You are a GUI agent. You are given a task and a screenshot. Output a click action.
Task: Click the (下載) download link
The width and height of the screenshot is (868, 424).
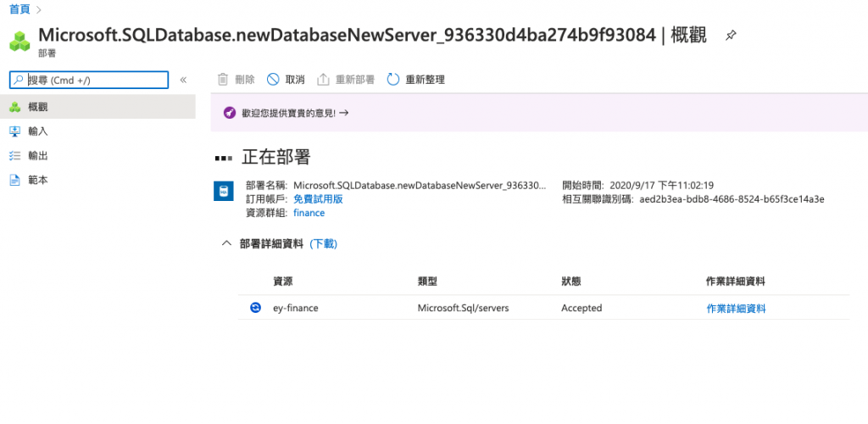coord(323,244)
